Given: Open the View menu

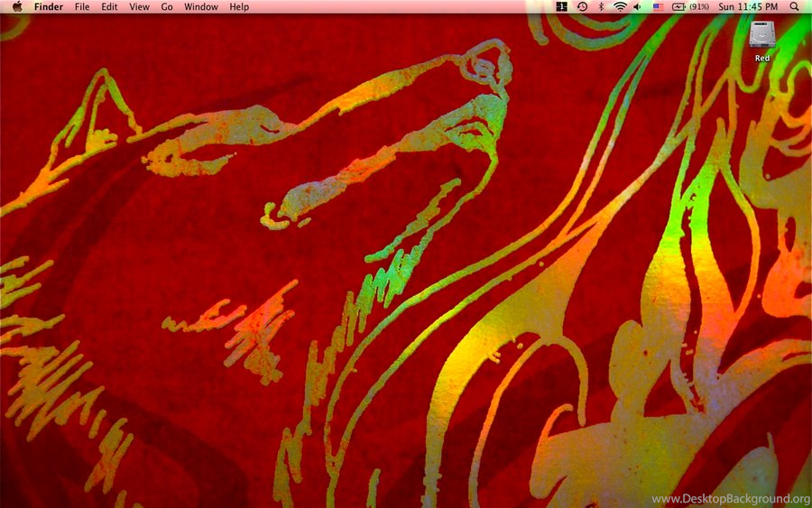Looking at the screenshot, I should pos(139,6).
